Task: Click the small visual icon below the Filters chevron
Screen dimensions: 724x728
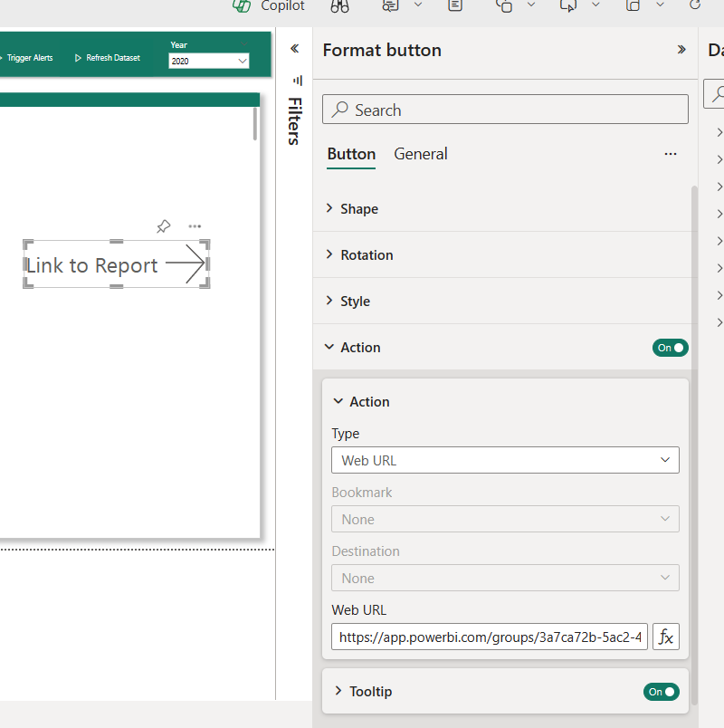Action: tap(296, 81)
